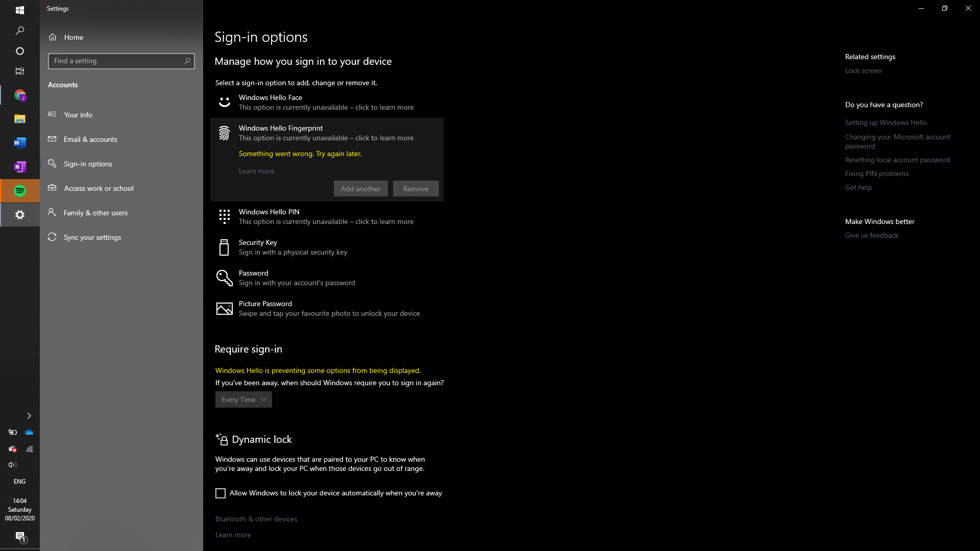Open Family & other users settings

click(95, 212)
